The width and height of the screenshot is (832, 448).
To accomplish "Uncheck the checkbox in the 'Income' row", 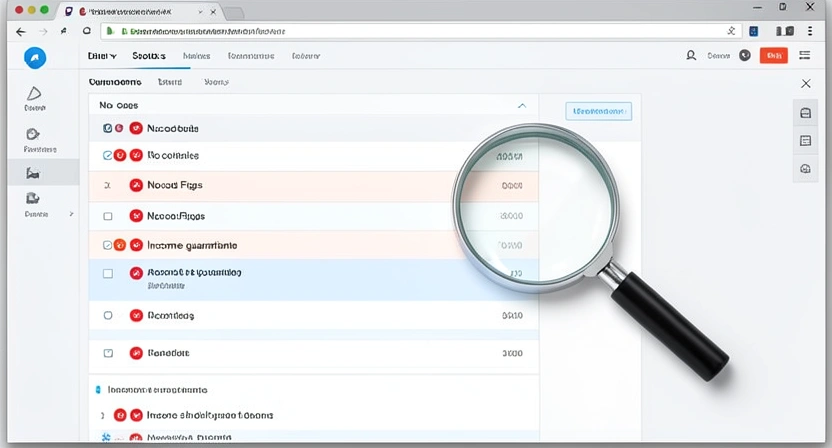I will pos(107,245).
